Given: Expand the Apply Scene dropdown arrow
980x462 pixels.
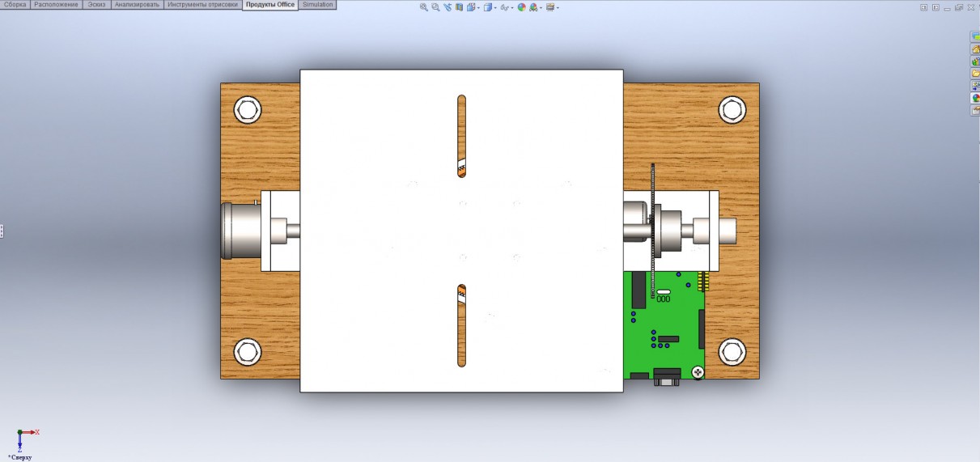Looking at the screenshot, I should click(x=542, y=8).
